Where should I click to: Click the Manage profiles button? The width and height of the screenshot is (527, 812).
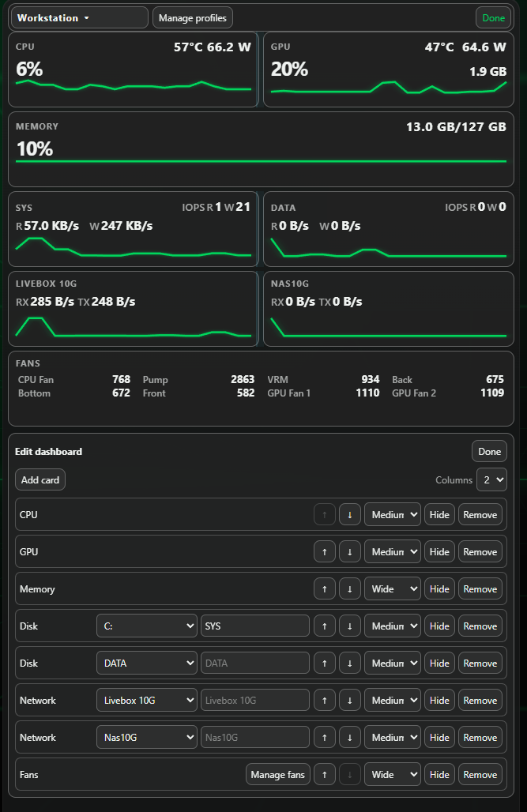tap(193, 17)
